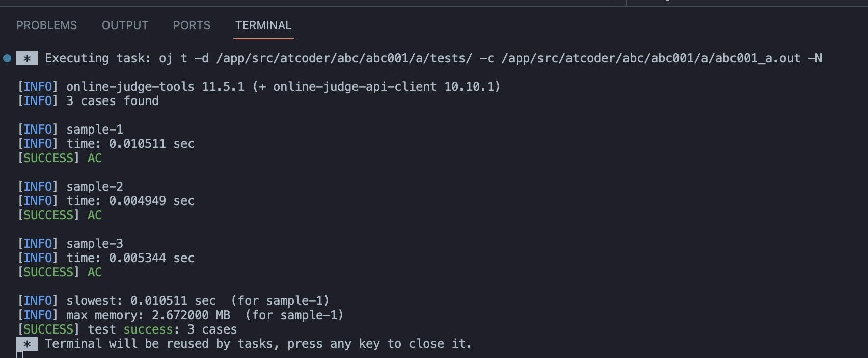Click the green AC result under sample-1

pyautogui.click(x=95, y=158)
